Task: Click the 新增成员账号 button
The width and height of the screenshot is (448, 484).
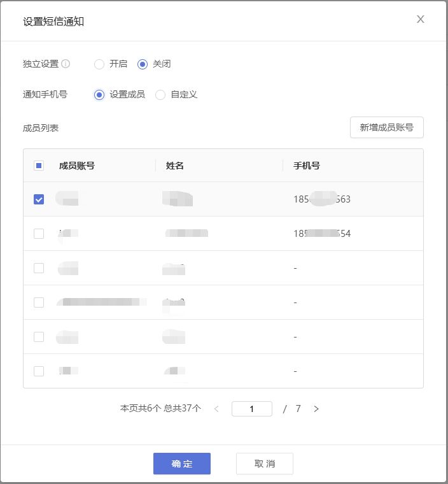Action: click(x=387, y=127)
